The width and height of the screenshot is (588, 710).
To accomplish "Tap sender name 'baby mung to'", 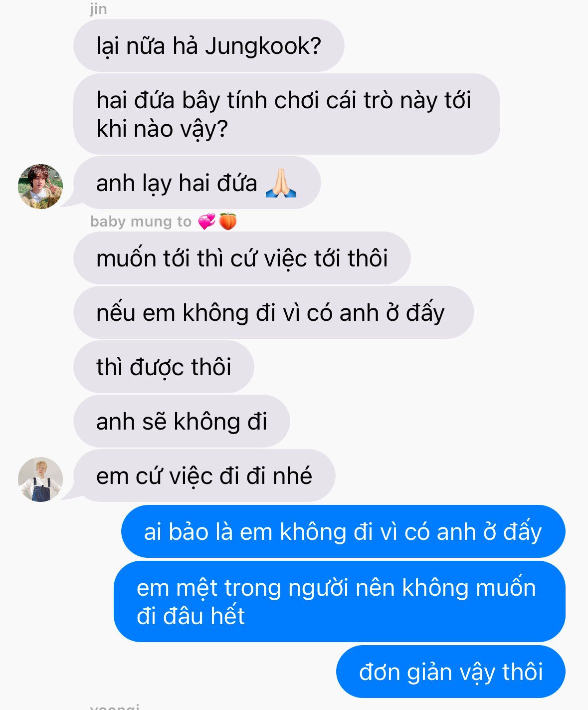I will pyautogui.click(x=141, y=222).
